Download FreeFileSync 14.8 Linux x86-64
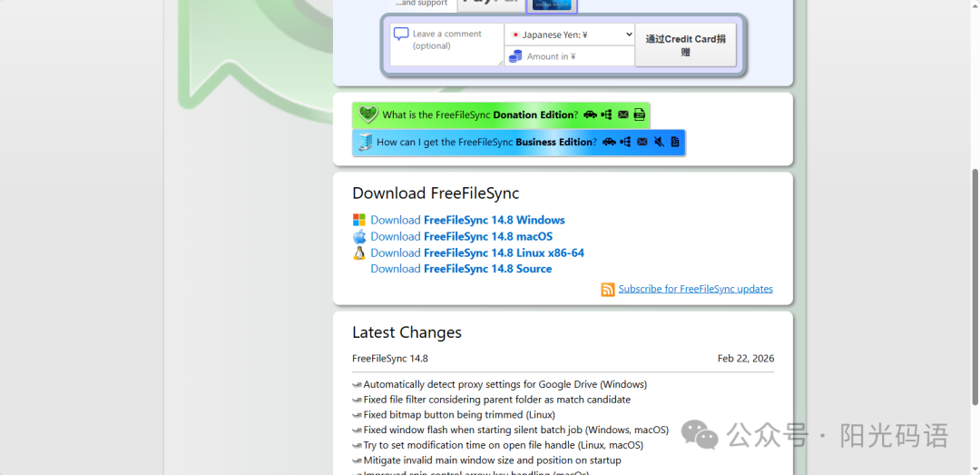Viewport: 980px width, 475px height. pyautogui.click(x=477, y=252)
